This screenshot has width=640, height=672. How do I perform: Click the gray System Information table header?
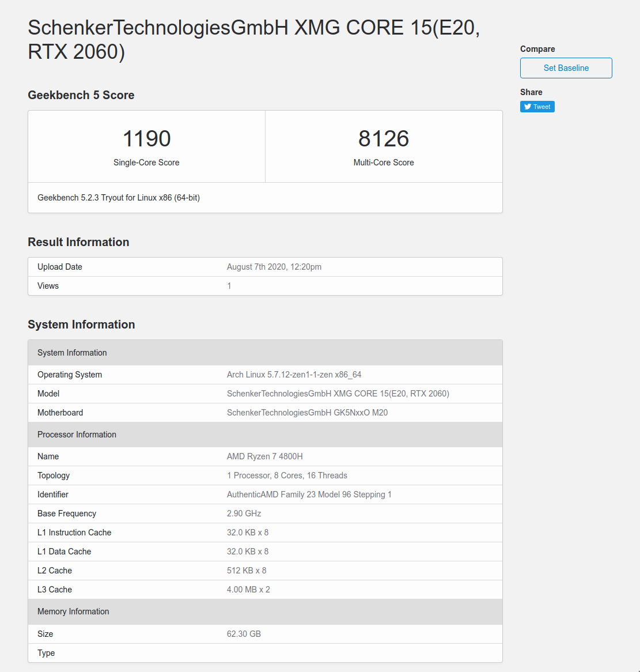(x=265, y=353)
